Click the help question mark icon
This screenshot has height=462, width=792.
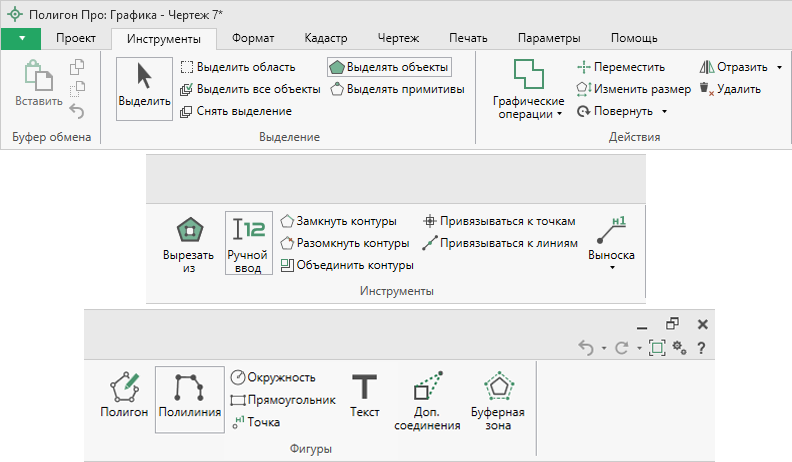pos(701,348)
